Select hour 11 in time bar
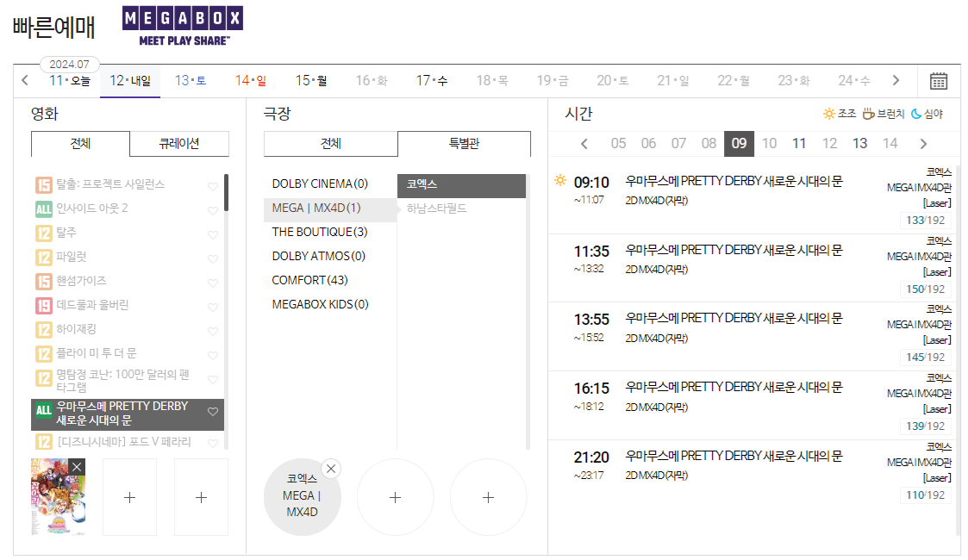The width and height of the screenshot is (968, 560). (x=799, y=144)
